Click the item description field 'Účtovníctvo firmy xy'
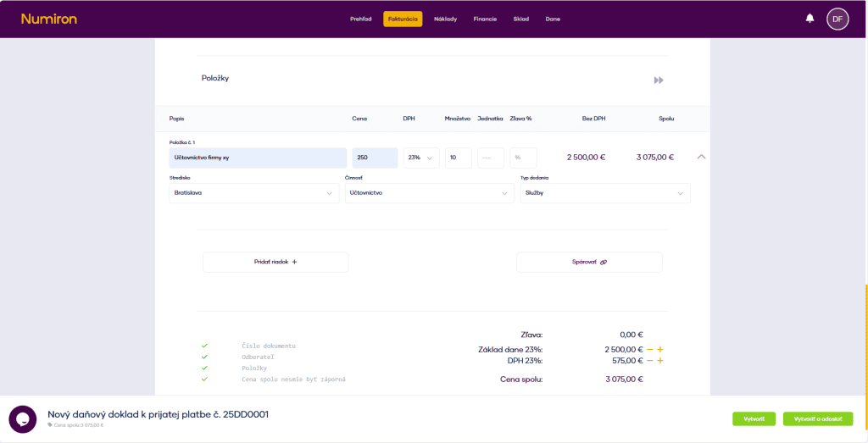The width and height of the screenshot is (868, 443). [x=258, y=158]
